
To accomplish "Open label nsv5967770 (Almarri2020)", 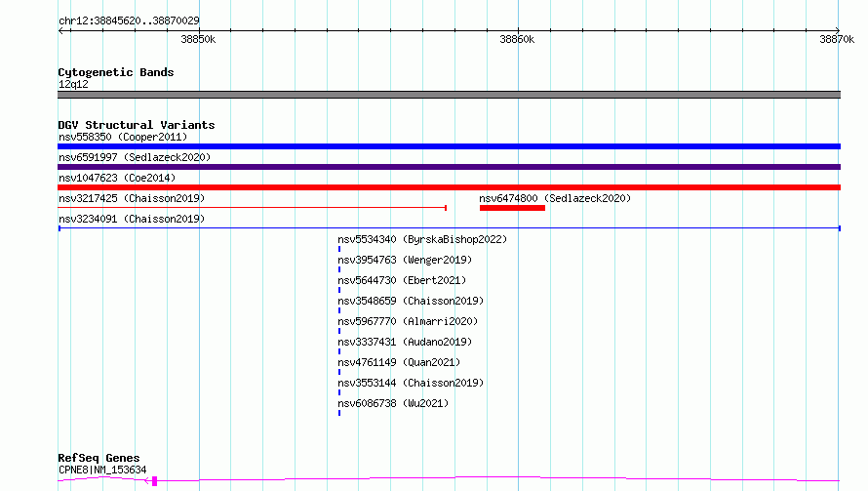I will pos(408,321).
